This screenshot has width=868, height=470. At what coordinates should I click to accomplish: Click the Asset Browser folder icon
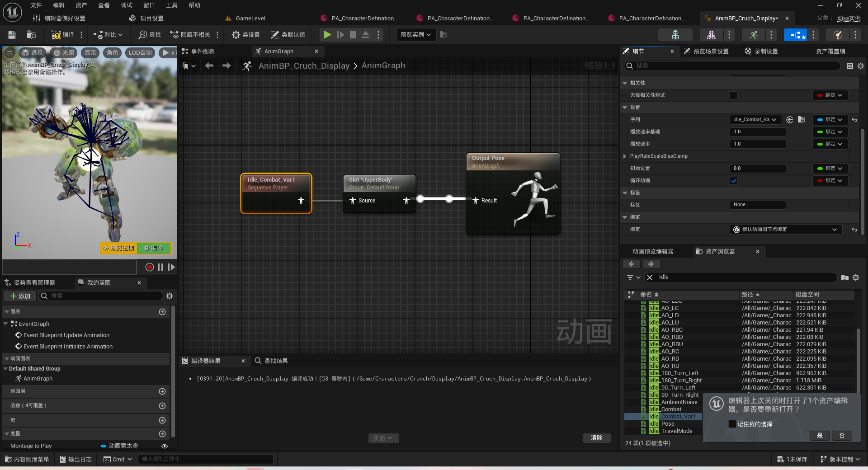pyautogui.click(x=844, y=277)
